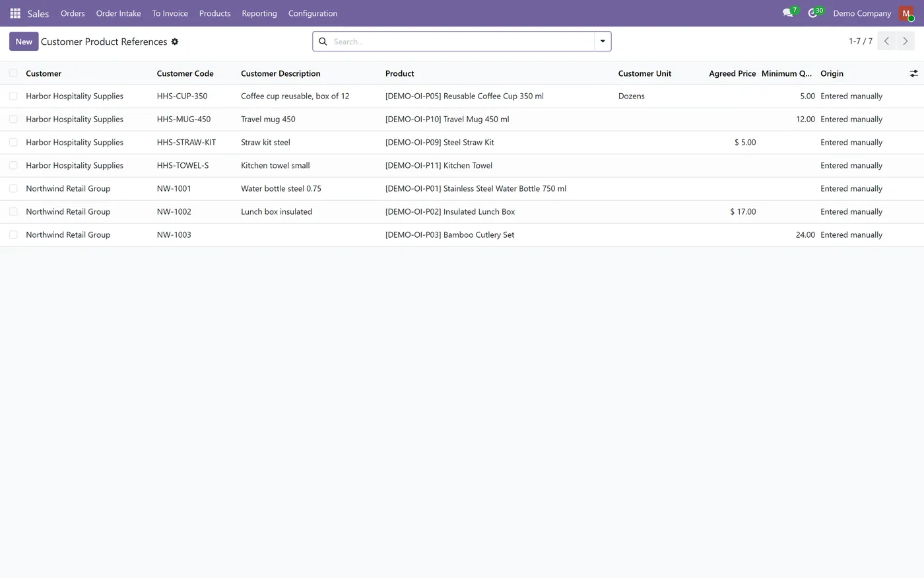Image resolution: width=924 pixels, height=578 pixels.
Task: Click the gear icon next to Customer Product References
Action: click(x=175, y=42)
